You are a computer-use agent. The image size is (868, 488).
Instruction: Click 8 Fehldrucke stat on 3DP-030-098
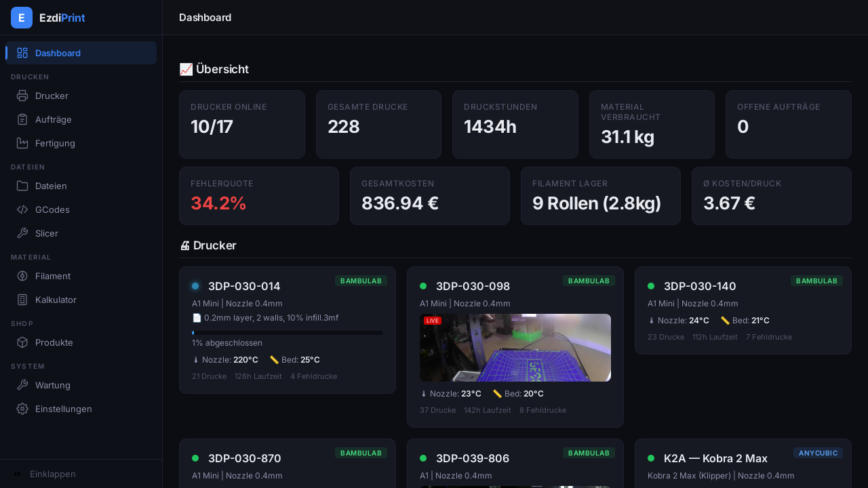(x=542, y=410)
